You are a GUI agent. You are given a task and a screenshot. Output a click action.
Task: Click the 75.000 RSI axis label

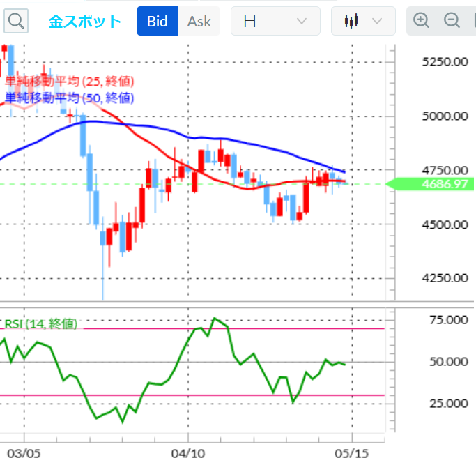(449, 320)
